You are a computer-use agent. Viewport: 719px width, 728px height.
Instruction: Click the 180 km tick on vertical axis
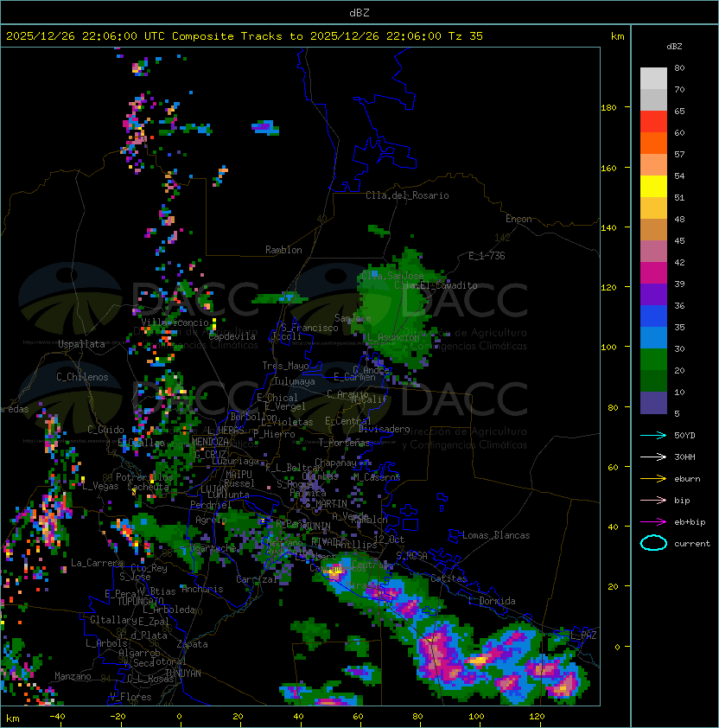click(608, 108)
